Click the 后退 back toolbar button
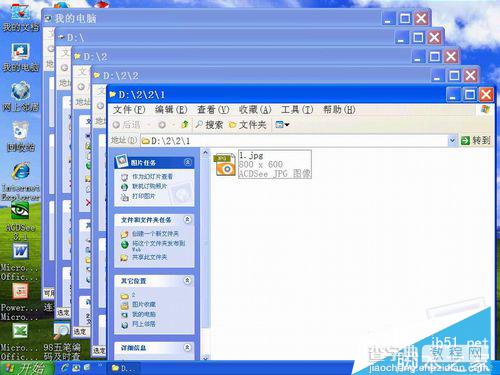The height and width of the screenshot is (375, 500). [126, 125]
